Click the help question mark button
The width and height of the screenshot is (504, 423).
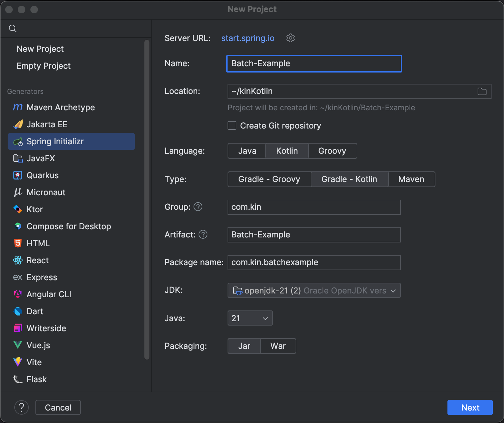pyautogui.click(x=21, y=407)
